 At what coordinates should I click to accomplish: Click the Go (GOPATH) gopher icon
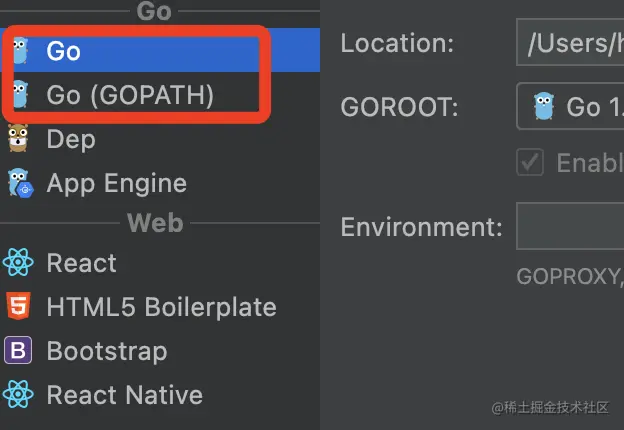coord(20,94)
